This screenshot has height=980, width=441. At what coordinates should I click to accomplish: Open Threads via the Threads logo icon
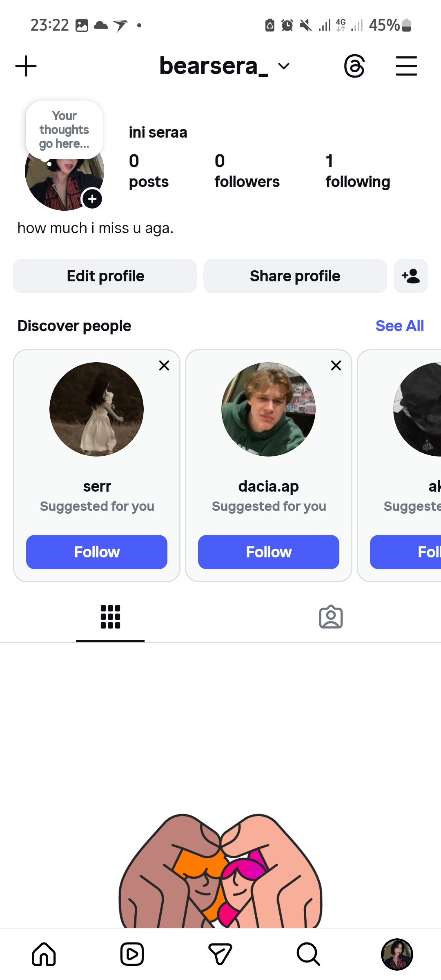[x=354, y=66]
